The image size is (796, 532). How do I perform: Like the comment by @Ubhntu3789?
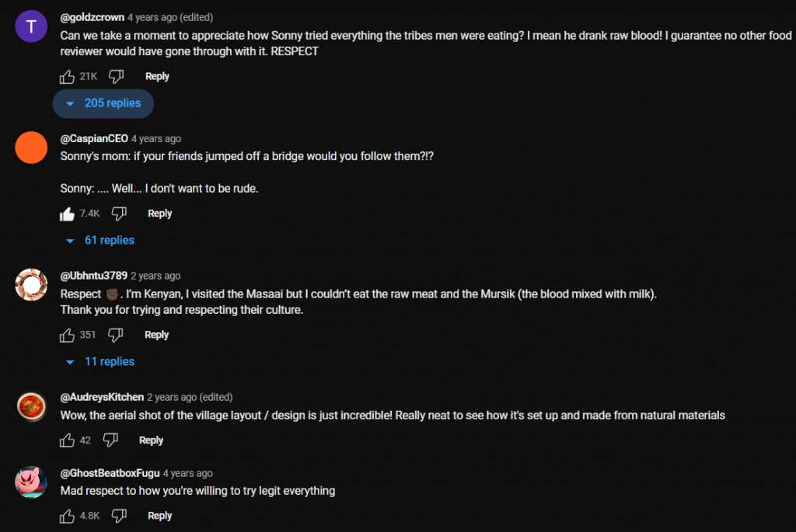(x=67, y=335)
